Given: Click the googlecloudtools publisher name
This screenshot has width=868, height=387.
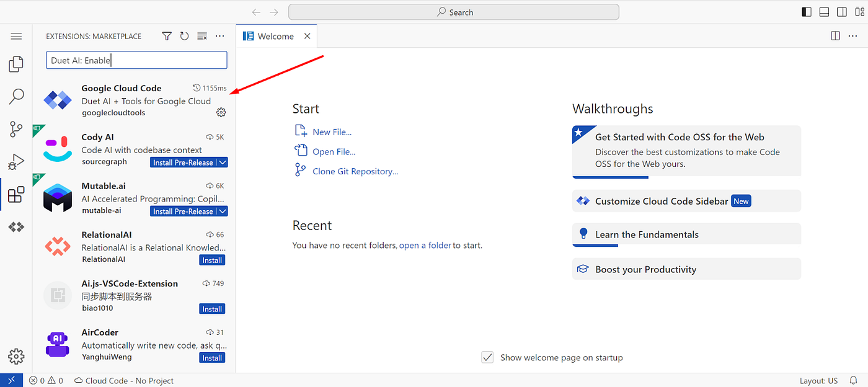Looking at the screenshot, I should pyautogui.click(x=113, y=113).
